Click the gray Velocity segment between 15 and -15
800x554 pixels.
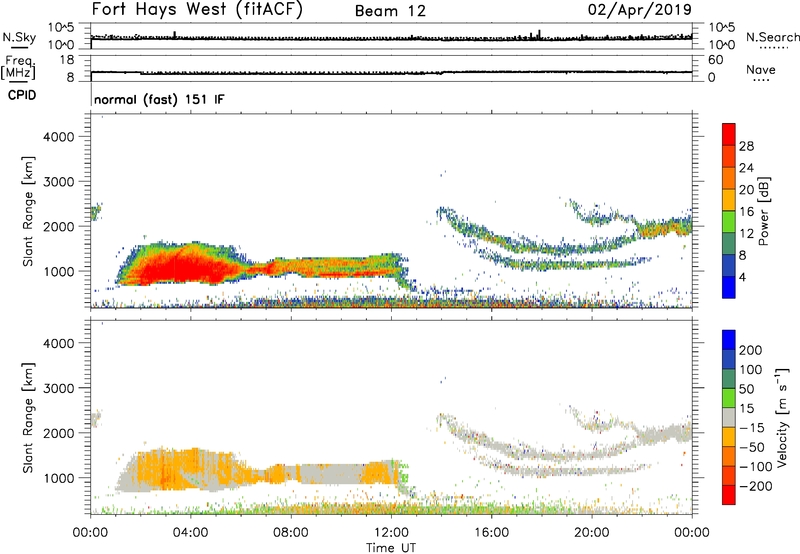(x=729, y=417)
